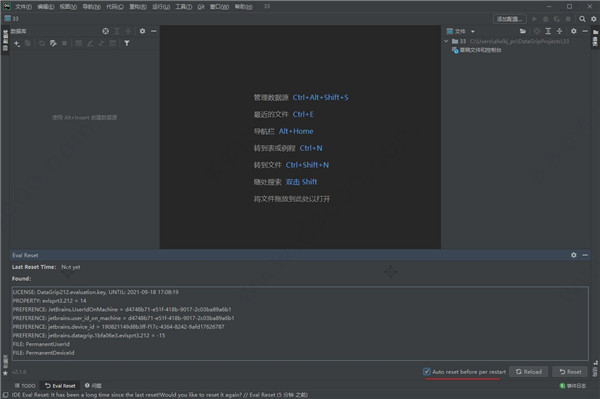Open the files side tab on right strip
This screenshot has width=600, height=399.
(595, 39)
